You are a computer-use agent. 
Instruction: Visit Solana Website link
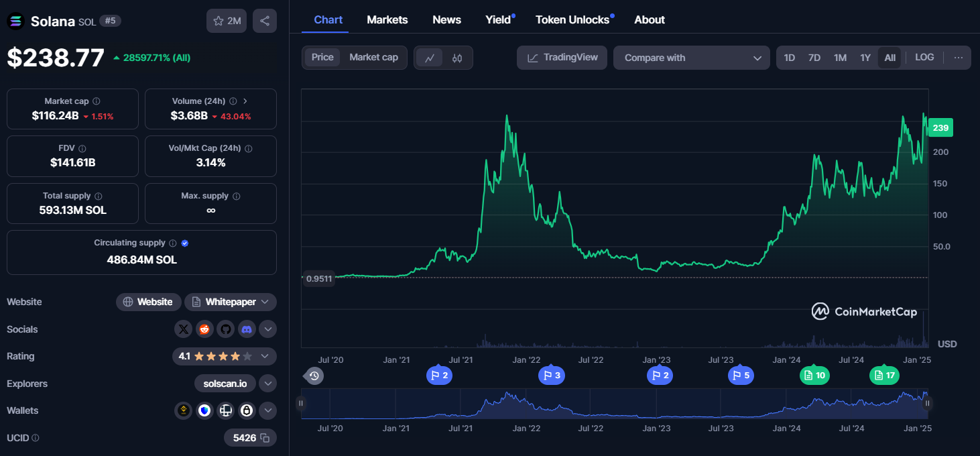tap(149, 302)
